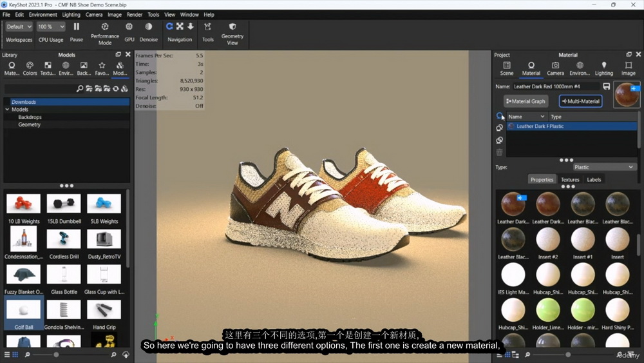Edit the material Name field
This screenshot has width=644, height=363.
[555, 86]
